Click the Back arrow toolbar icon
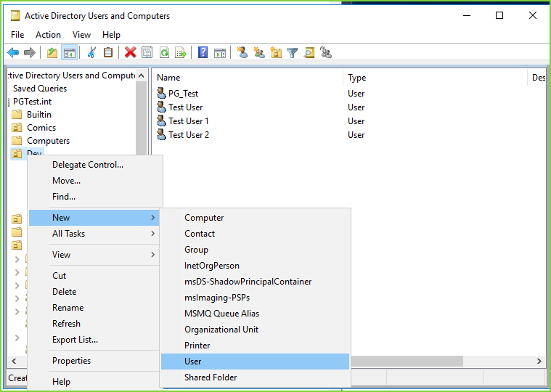This screenshot has width=551, height=392. click(13, 52)
